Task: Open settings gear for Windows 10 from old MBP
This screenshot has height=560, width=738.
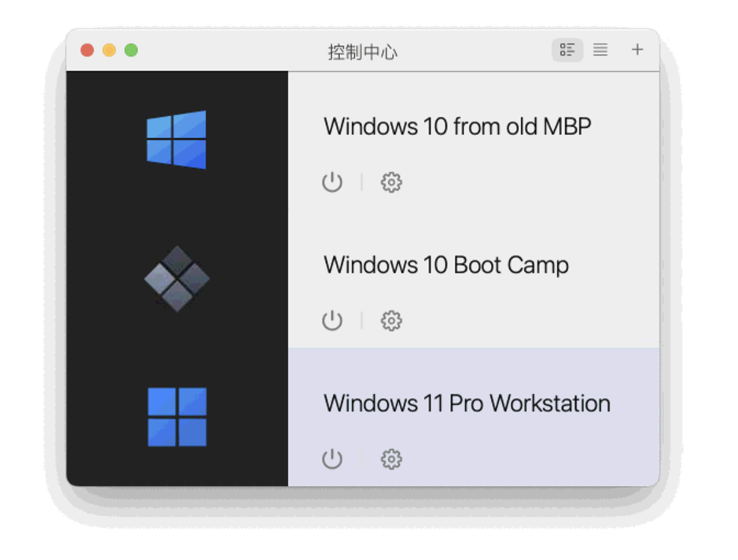Action: pyautogui.click(x=391, y=182)
